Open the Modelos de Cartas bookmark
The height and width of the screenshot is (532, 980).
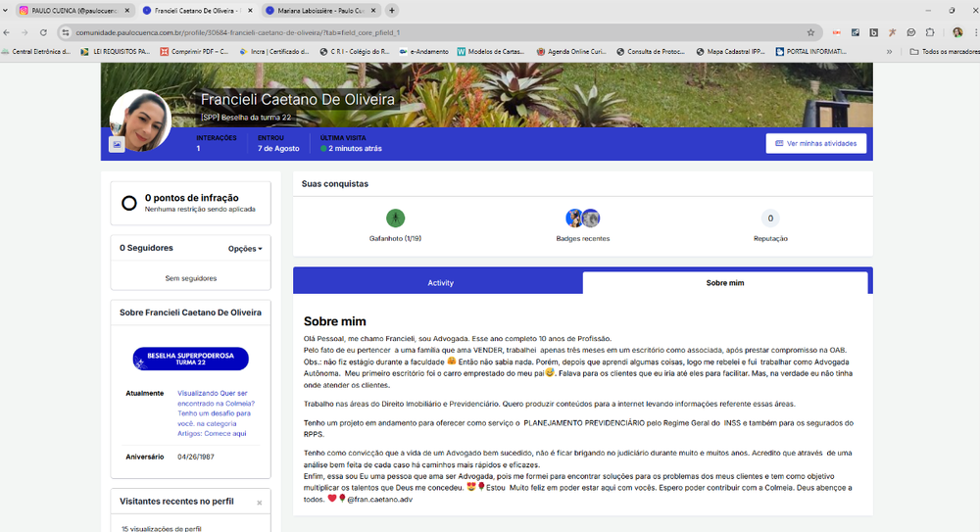click(x=491, y=52)
